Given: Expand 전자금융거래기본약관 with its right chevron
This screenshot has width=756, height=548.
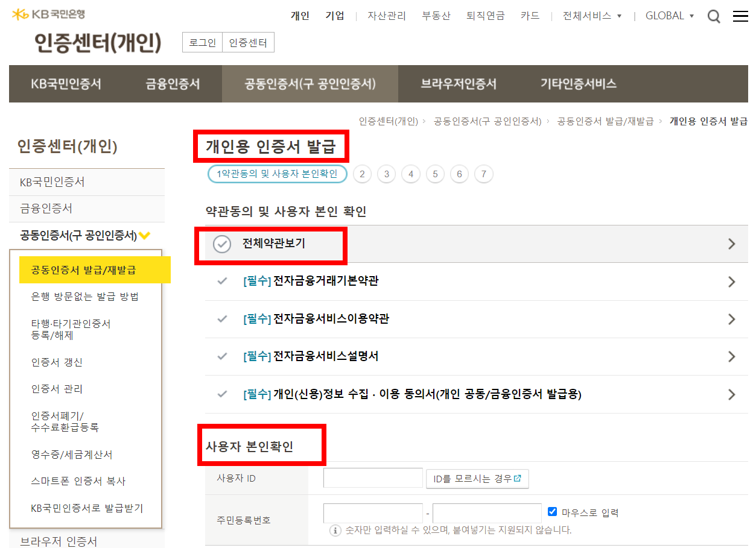Looking at the screenshot, I should [732, 282].
